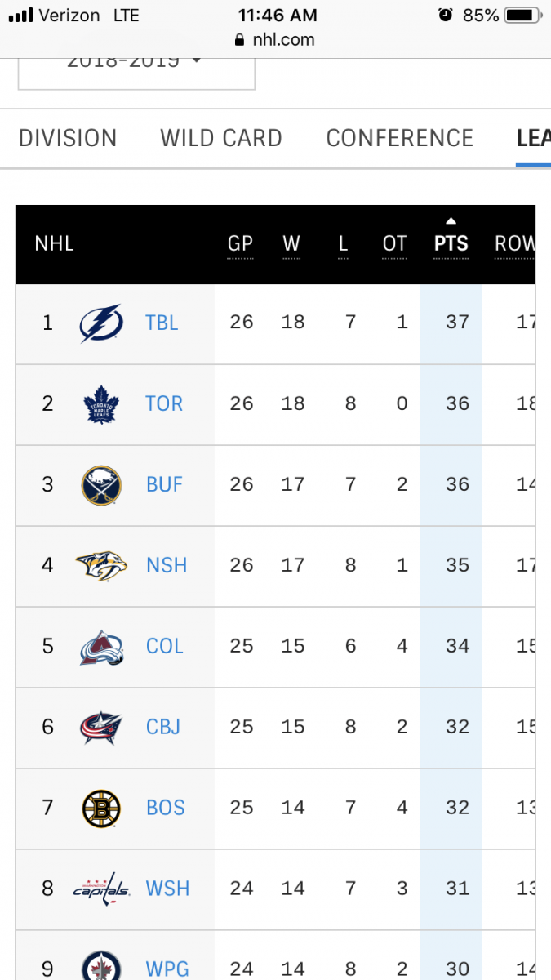Open the 2018-2019 season dropdown
This screenshot has height=980, width=551.
point(136,65)
